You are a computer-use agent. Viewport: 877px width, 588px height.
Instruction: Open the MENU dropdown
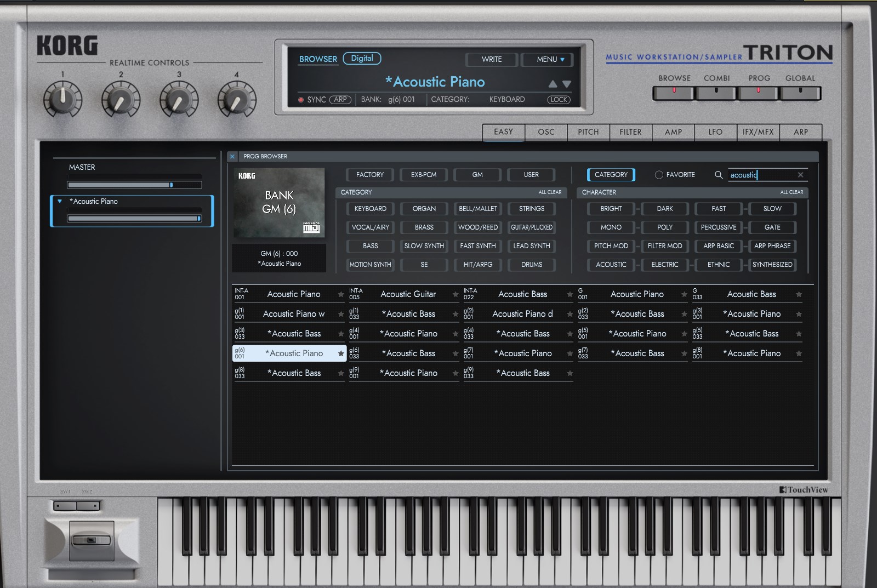pos(550,59)
